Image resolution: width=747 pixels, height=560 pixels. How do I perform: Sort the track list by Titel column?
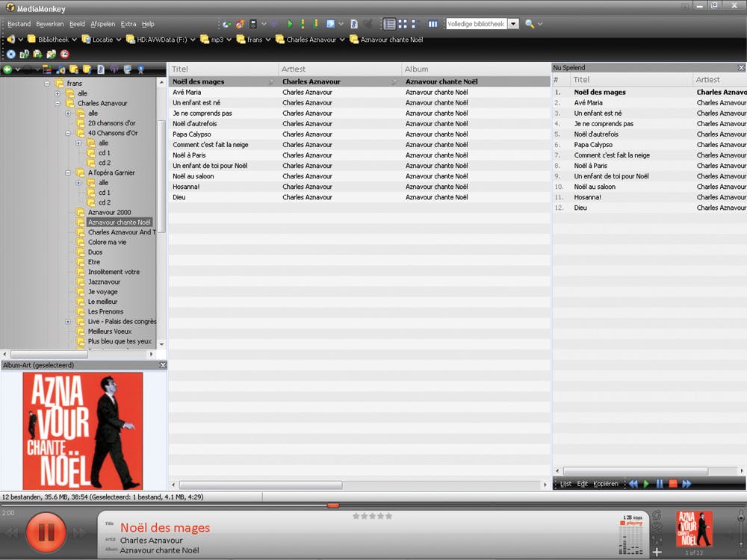(x=223, y=69)
